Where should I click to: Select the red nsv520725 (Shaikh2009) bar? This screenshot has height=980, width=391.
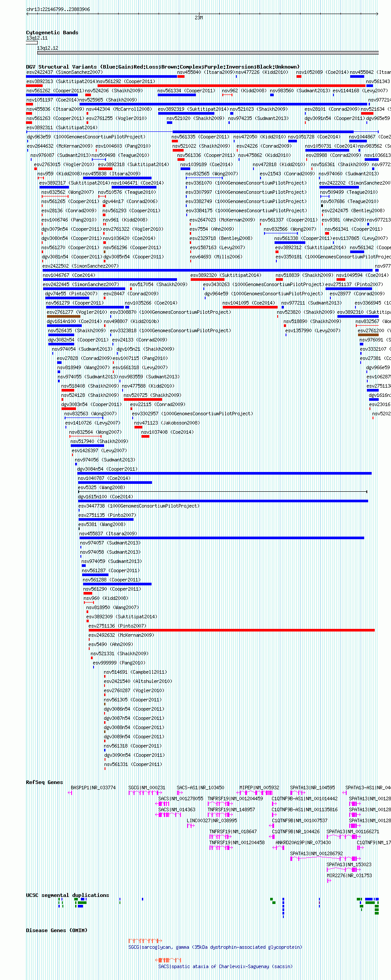(x=143, y=399)
